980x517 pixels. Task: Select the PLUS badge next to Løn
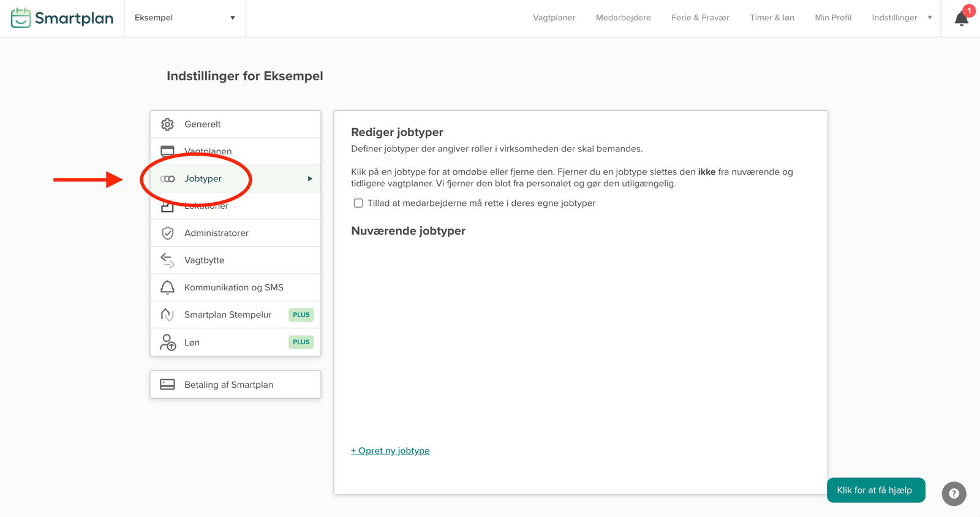(301, 342)
